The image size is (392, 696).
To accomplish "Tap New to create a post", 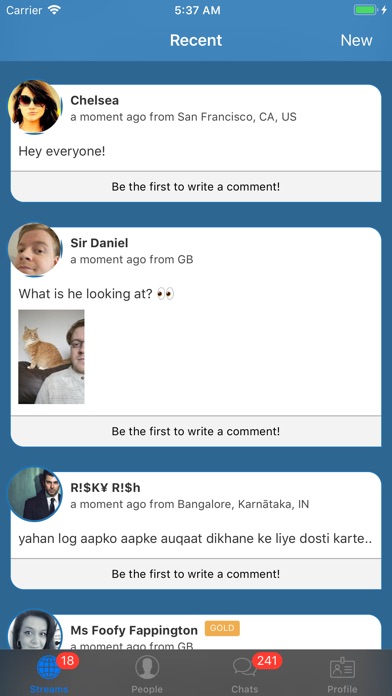I will point(356,40).
